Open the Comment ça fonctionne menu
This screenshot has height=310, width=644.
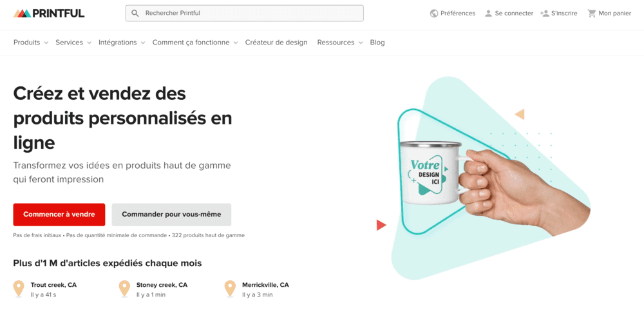coord(195,43)
